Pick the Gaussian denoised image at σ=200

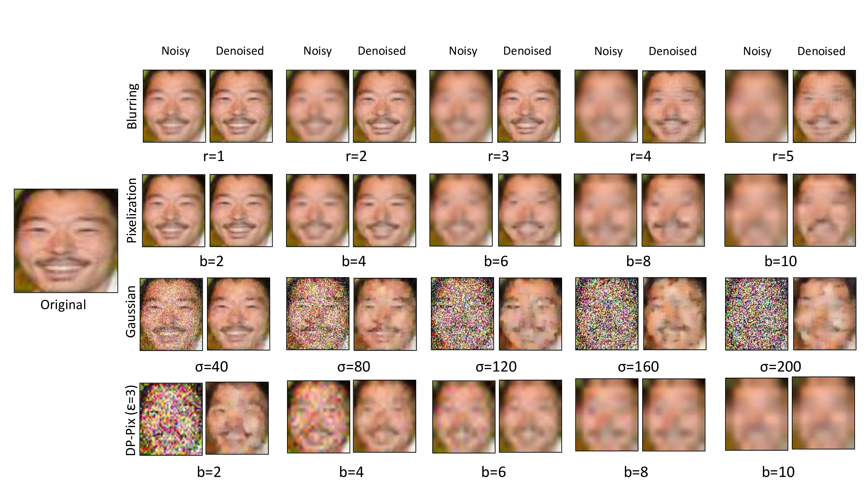tap(825, 314)
